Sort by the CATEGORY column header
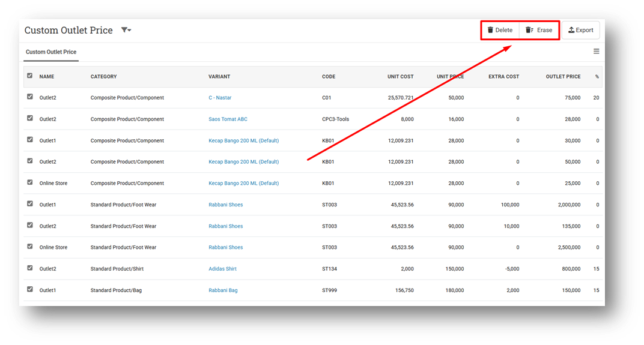Image resolution: width=644 pixels, height=345 pixels. [x=103, y=77]
